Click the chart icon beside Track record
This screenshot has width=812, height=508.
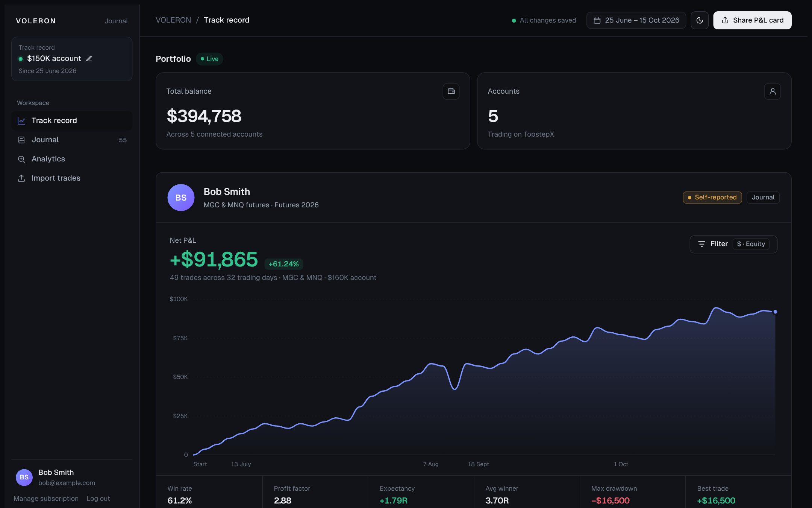point(21,121)
